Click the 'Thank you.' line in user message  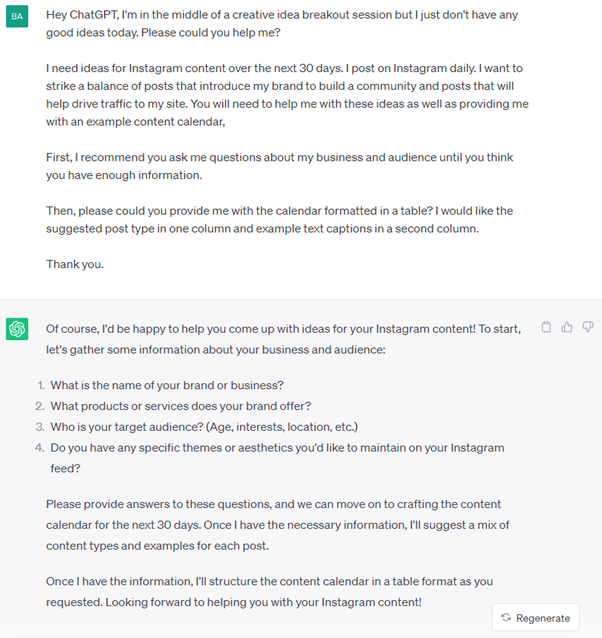75,264
